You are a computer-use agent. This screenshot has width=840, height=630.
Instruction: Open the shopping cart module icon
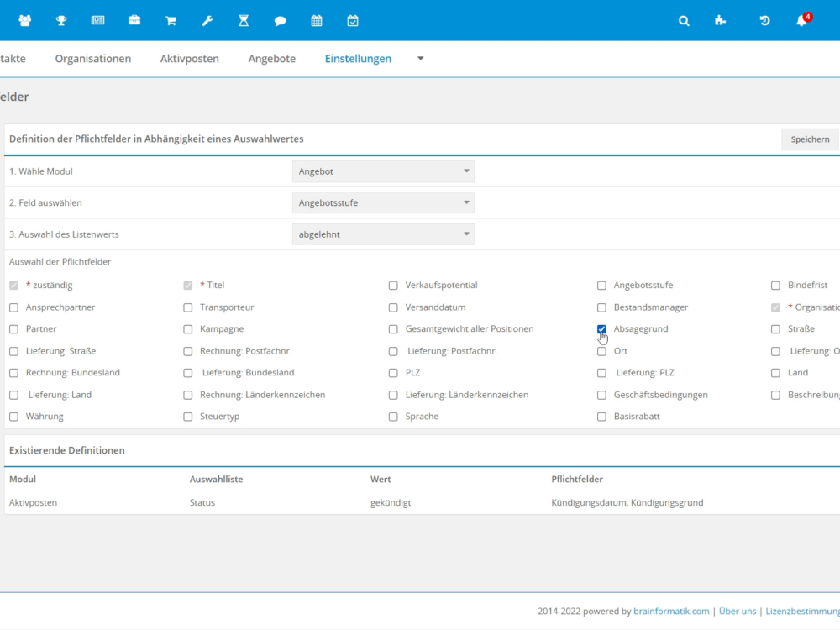coord(171,21)
